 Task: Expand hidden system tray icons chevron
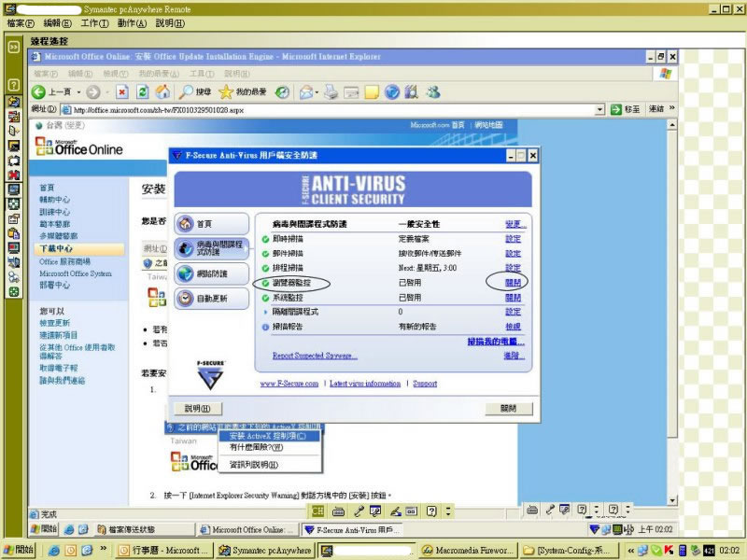tap(630, 551)
